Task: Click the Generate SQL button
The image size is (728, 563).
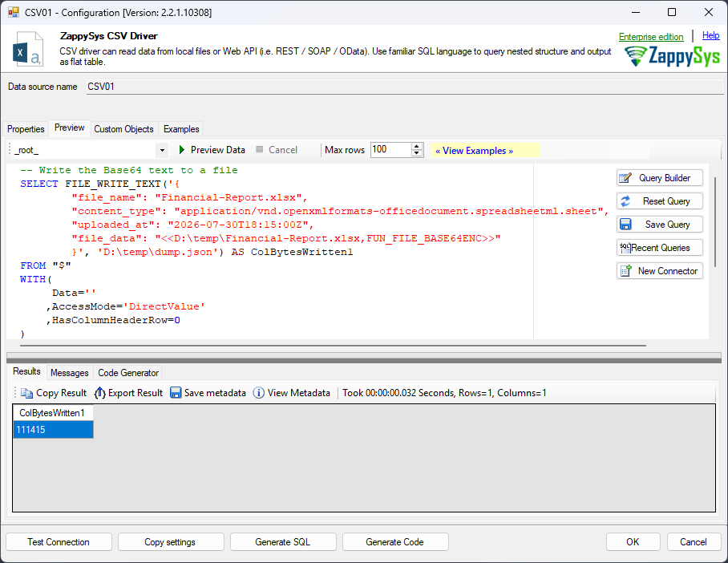Action: tap(283, 542)
